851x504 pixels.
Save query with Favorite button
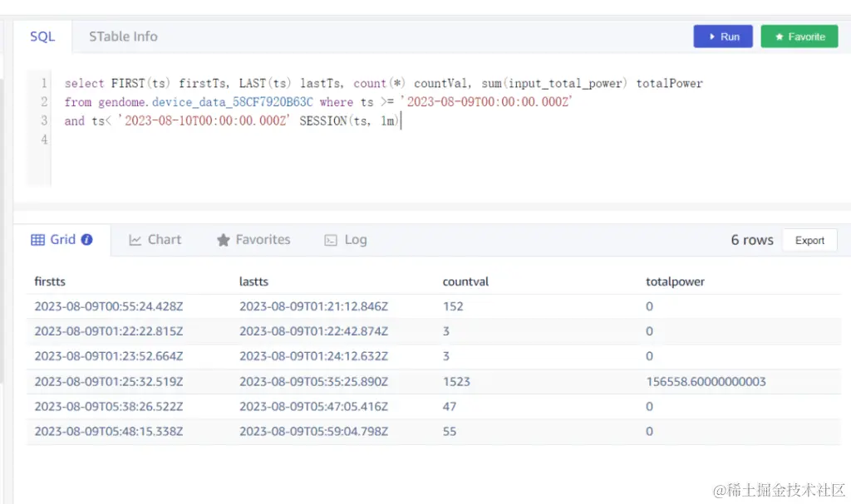799,37
